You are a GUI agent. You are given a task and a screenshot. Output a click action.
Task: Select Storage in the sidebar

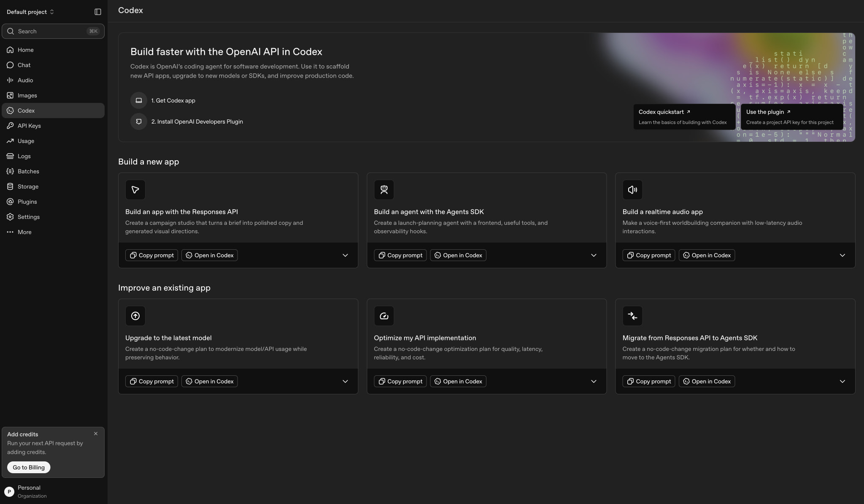53,186
